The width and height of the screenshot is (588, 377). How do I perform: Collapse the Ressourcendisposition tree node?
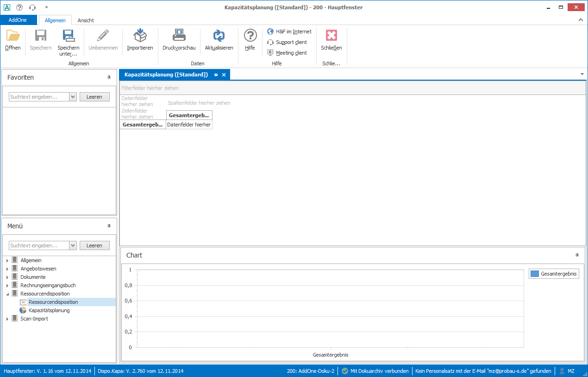click(7, 294)
